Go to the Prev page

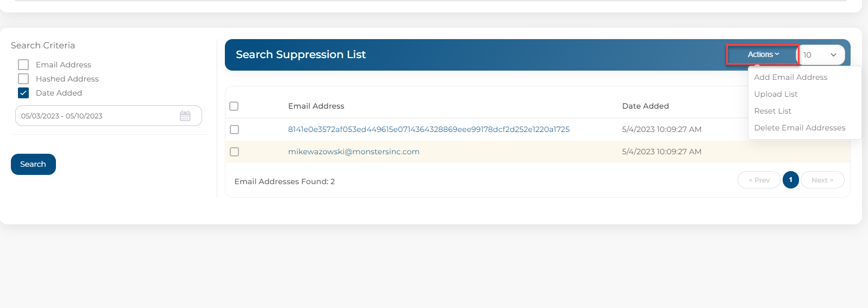[759, 180]
